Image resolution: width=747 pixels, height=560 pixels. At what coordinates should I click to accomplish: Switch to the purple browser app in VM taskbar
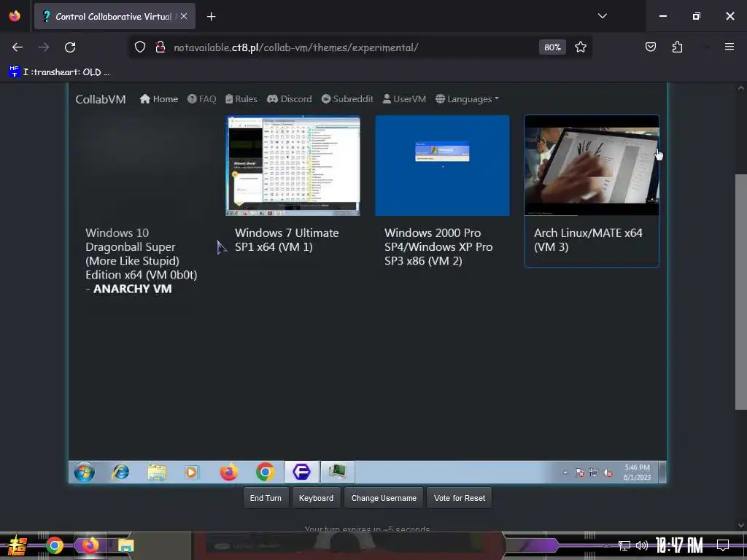pyautogui.click(x=301, y=472)
